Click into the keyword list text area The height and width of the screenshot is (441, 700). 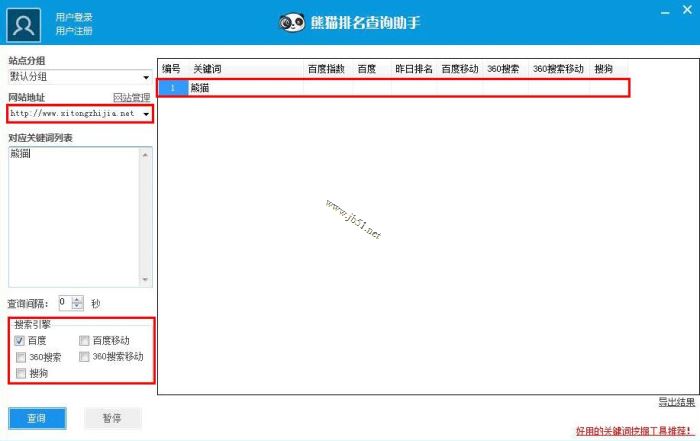tap(74, 217)
